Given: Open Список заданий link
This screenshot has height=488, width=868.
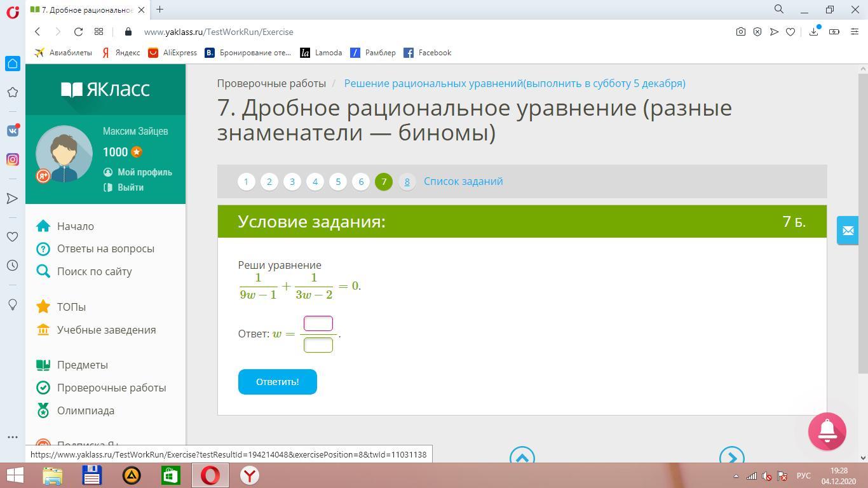Looking at the screenshot, I should [x=463, y=181].
